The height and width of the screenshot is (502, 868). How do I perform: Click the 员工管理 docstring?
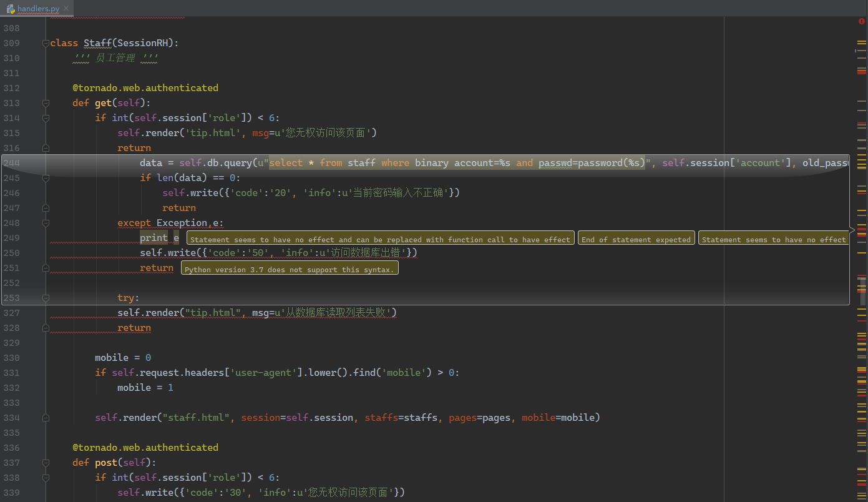coord(115,58)
